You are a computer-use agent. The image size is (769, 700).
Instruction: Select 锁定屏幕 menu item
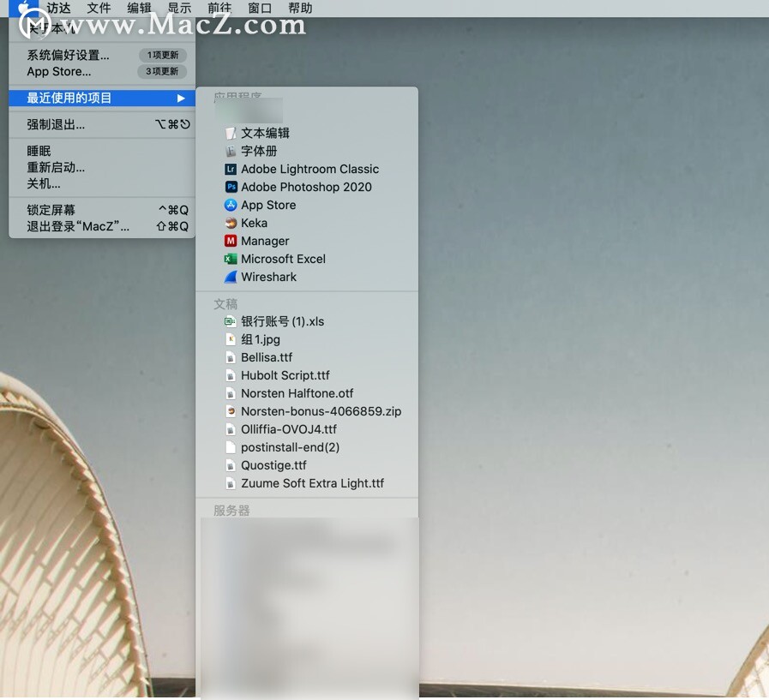(x=102, y=210)
